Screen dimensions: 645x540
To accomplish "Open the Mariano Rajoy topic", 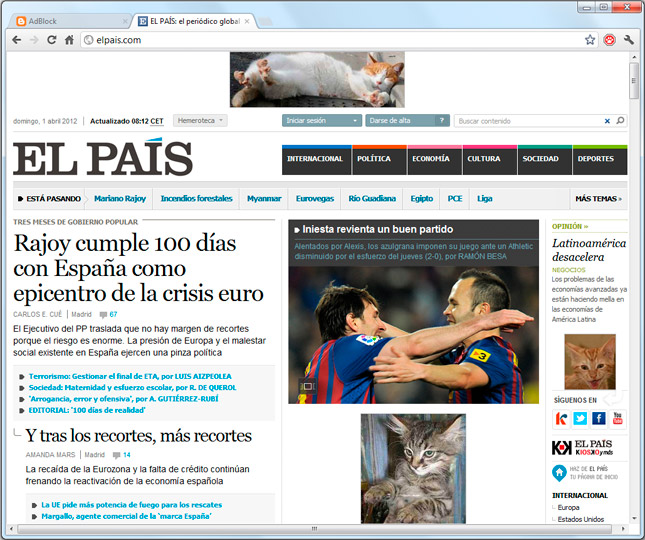I will click(120, 199).
